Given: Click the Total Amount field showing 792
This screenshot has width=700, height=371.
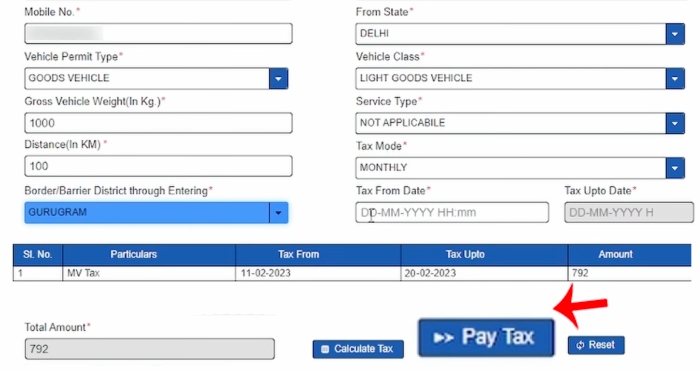Looking at the screenshot, I should (150, 349).
